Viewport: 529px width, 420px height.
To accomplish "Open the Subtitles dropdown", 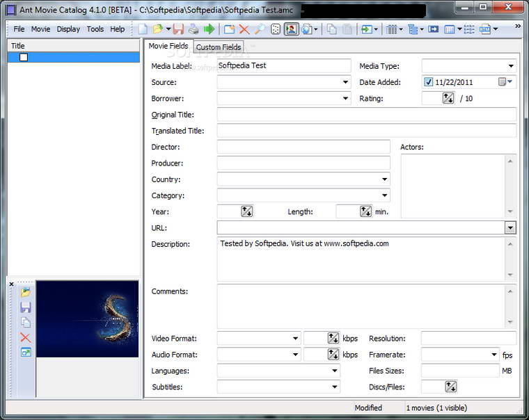I will 335,387.
